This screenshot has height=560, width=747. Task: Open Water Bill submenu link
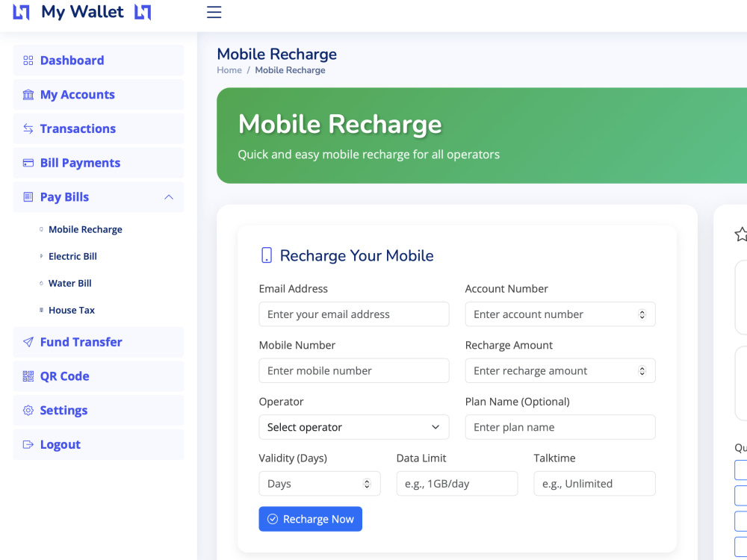70,283
